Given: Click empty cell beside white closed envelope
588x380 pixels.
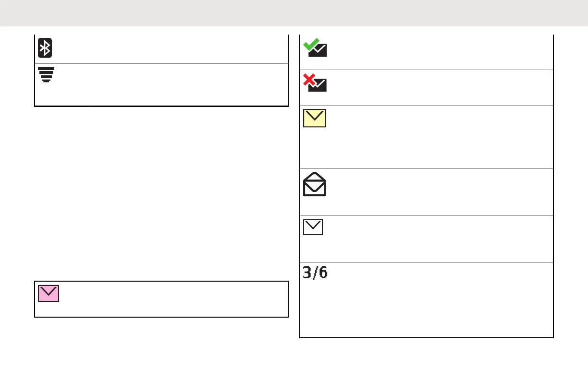Looking at the screenshot, I should pyautogui.click(x=437, y=239).
